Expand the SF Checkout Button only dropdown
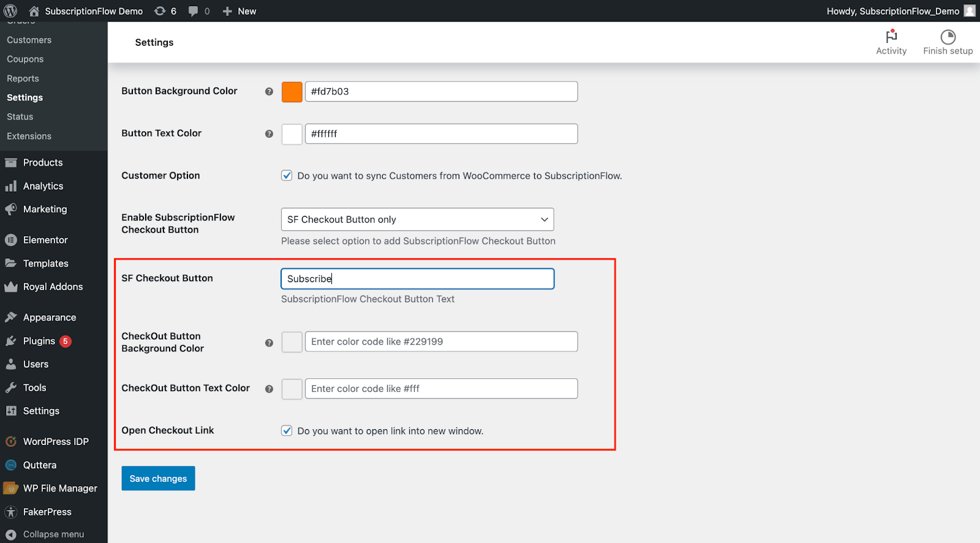The image size is (980, 543). click(418, 219)
